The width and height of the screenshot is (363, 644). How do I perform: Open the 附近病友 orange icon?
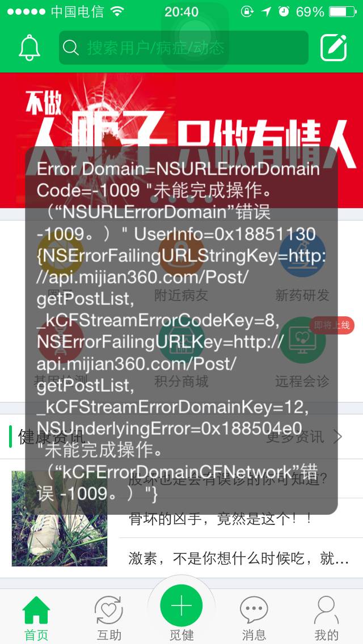pos(181,255)
